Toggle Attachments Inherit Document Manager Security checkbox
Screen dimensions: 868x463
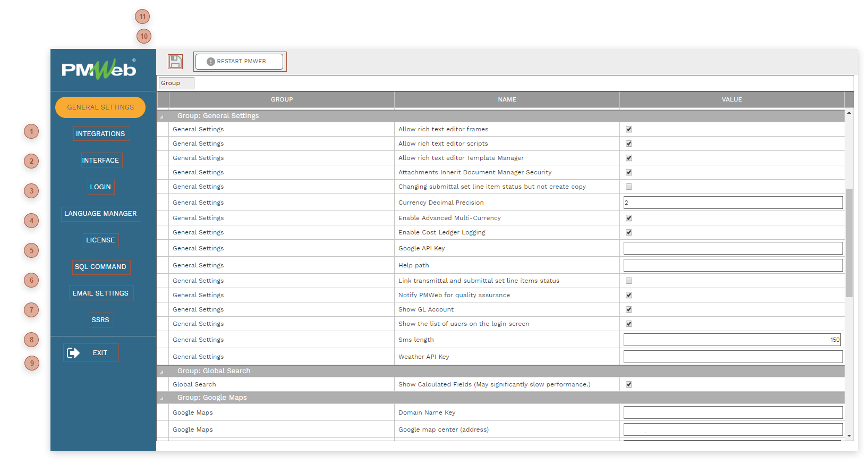pyautogui.click(x=629, y=172)
